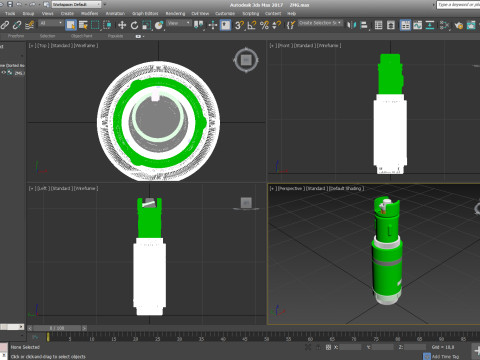Screen dimensions: 480x360
Task: Select the Object Paint ribbon tab
Action: pos(81,36)
